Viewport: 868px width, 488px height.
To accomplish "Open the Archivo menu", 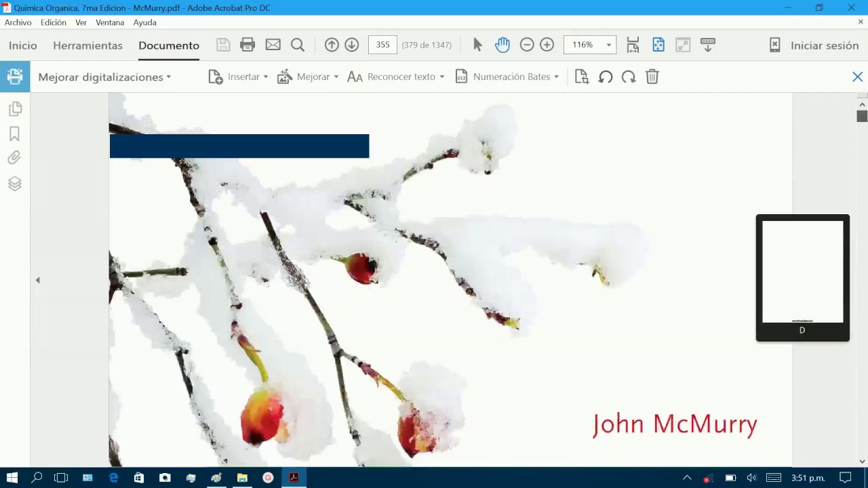I will click(18, 22).
